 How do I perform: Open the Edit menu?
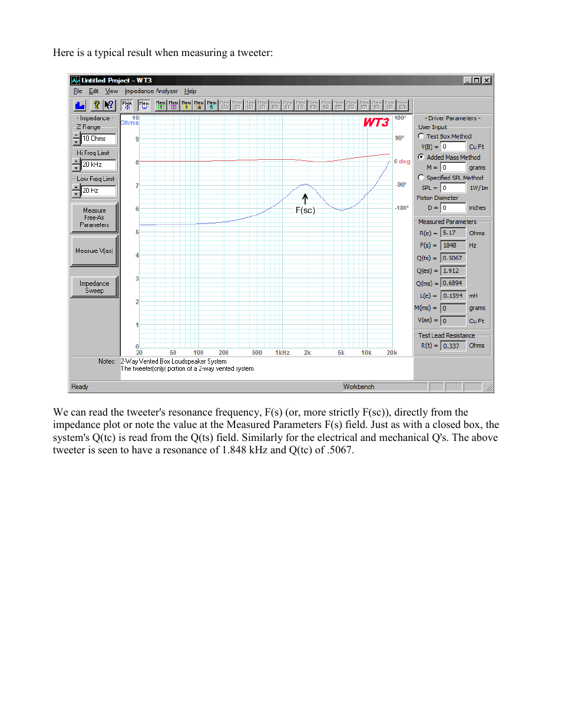(94, 91)
